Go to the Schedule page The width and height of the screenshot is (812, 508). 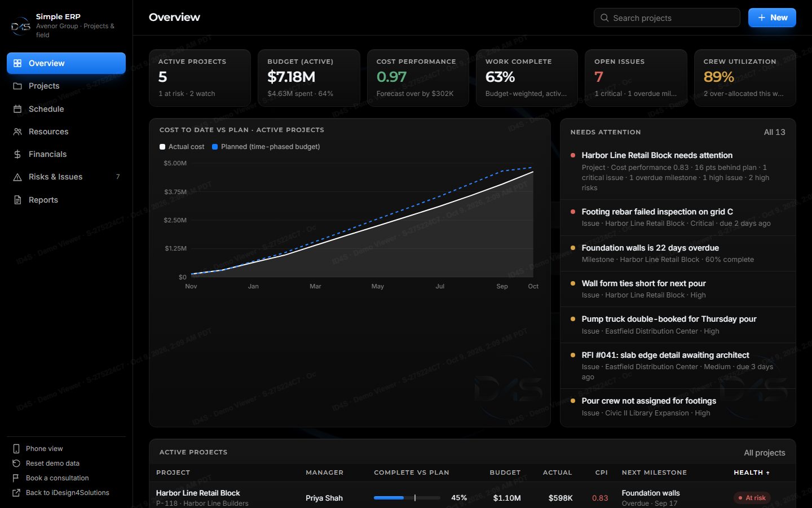pos(66,109)
